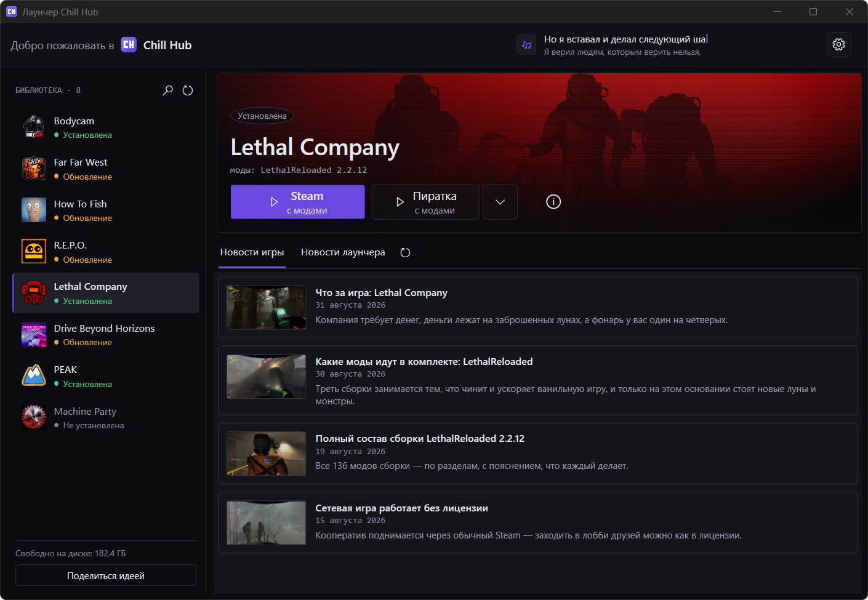This screenshot has height=600, width=868.
Task: Select Bodycam game icon in library
Action: click(34, 127)
